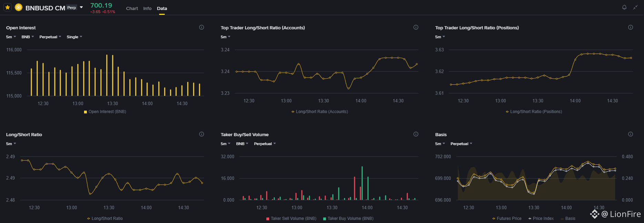Toggle Long/Short Ratio (Positions) legend series
Image resolution: width=644 pixels, height=223 pixels.
coord(534,112)
